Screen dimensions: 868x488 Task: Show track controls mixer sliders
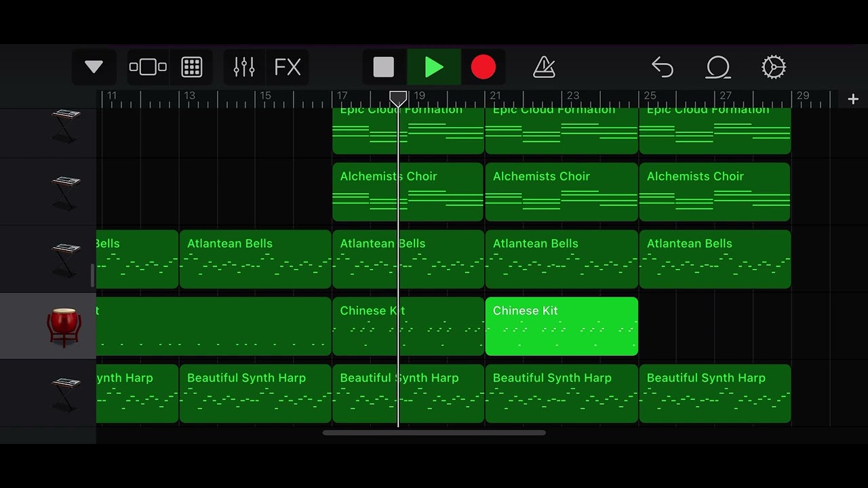point(244,67)
